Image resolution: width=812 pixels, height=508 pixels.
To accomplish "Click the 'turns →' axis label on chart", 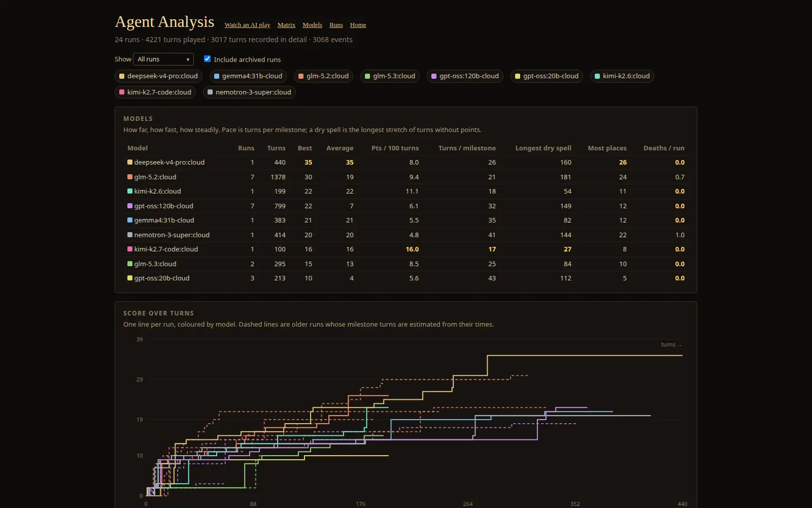I will pyautogui.click(x=671, y=345).
